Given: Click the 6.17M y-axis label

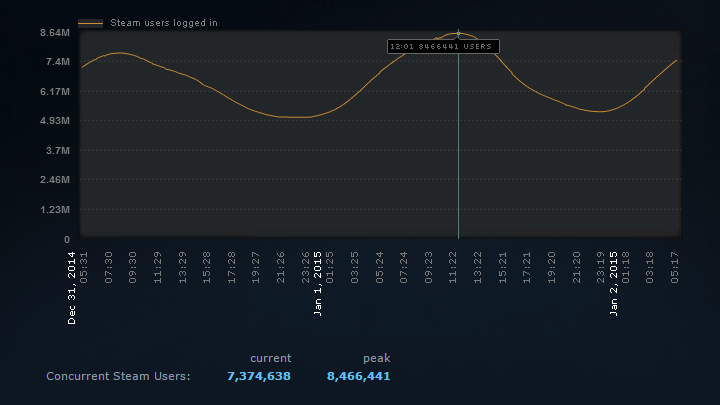Looking at the screenshot, I should [x=55, y=91].
